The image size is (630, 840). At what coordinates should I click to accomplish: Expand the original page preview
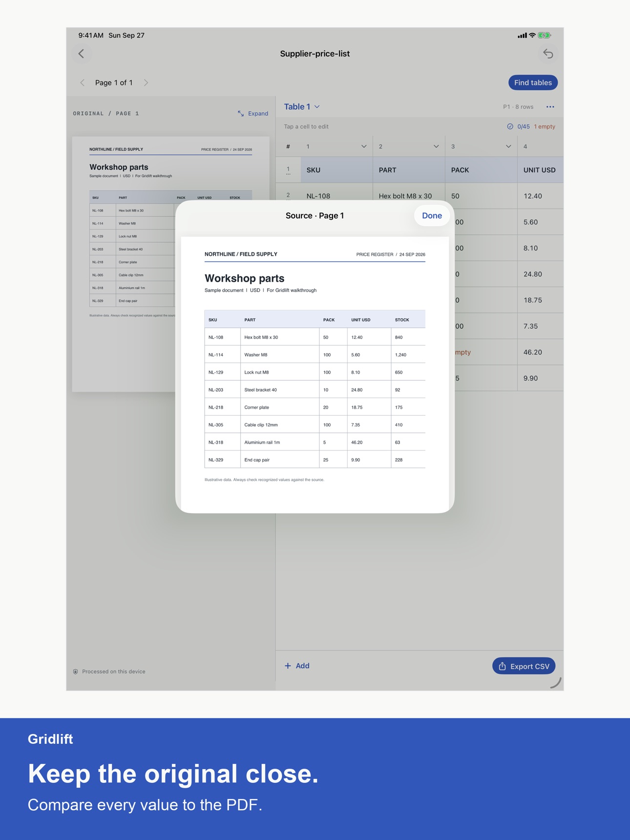click(253, 114)
